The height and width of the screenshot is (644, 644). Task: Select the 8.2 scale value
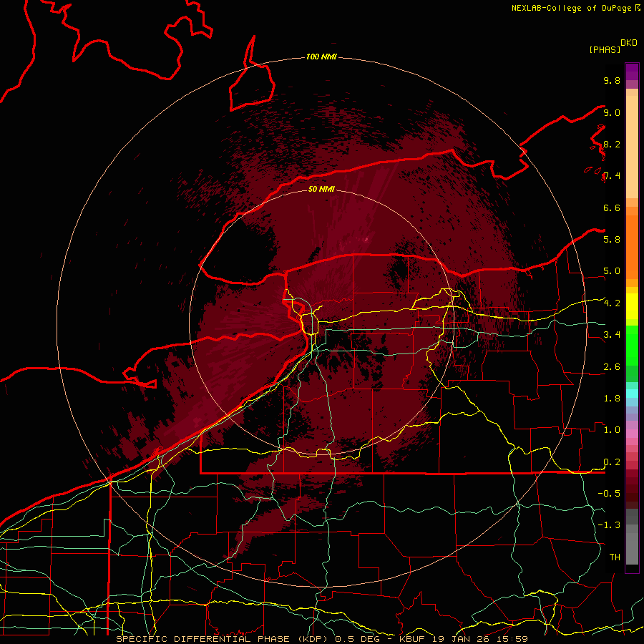tap(612, 144)
